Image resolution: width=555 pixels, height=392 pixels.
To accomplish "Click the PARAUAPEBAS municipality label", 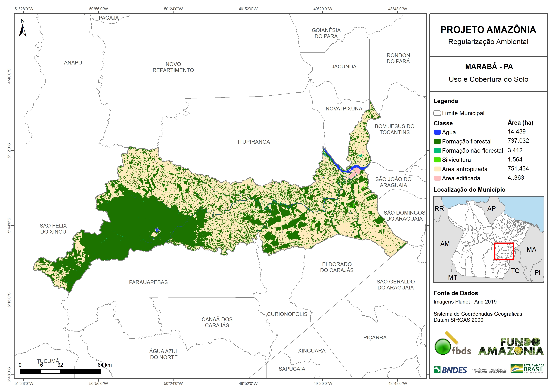I will click(x=148, y=282).
